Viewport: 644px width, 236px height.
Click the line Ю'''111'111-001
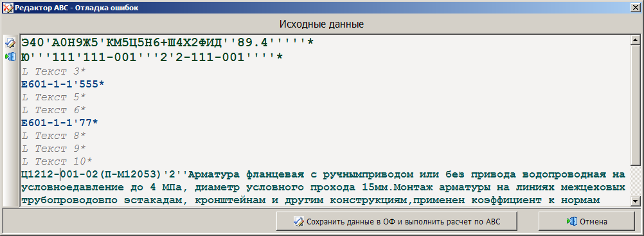point(152,57)
